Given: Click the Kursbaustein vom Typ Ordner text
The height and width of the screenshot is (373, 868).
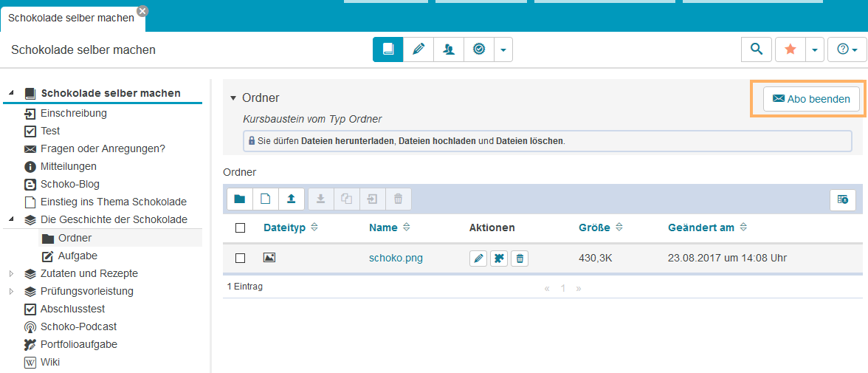Looking at the screenshot, I should 312,119.
